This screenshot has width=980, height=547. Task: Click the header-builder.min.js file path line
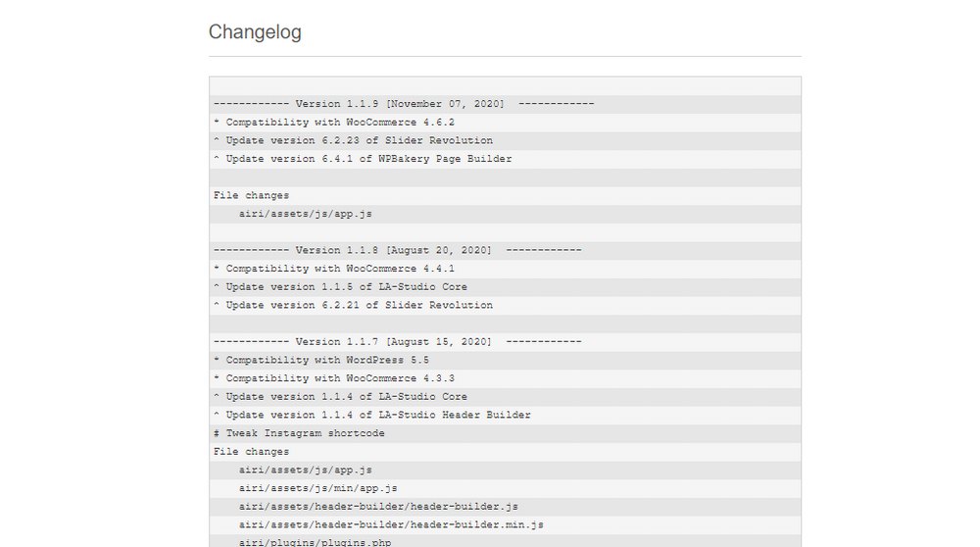(390, 524)
